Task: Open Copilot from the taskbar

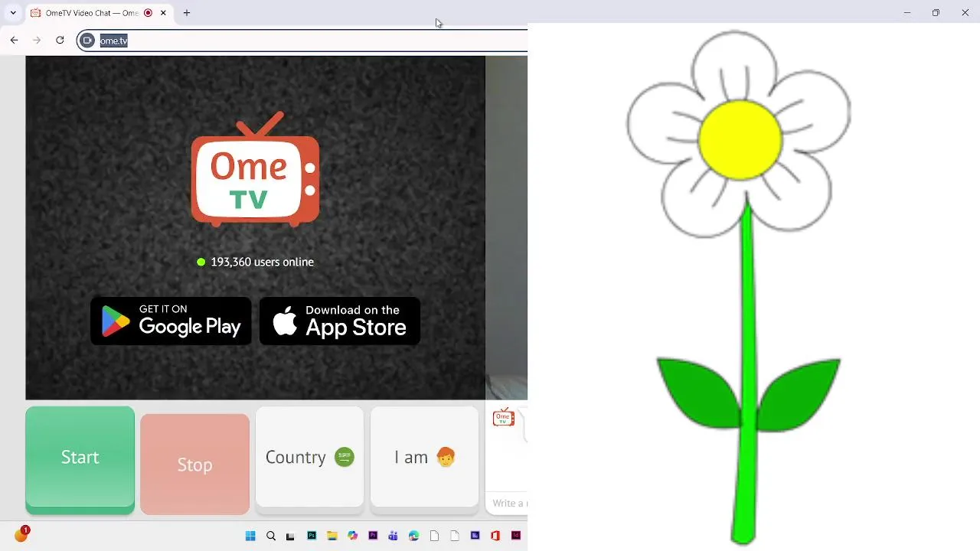Action: click(352, 536)
